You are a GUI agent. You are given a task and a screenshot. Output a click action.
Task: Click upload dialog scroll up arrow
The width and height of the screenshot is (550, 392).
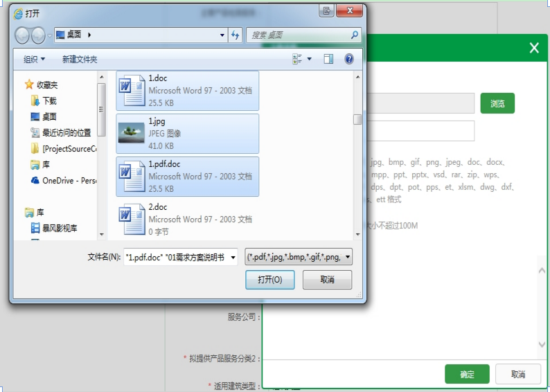coord(542,270)
